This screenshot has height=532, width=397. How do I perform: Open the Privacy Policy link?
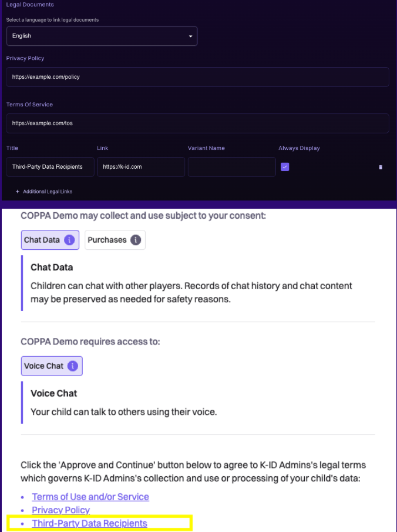pos(60,510)
